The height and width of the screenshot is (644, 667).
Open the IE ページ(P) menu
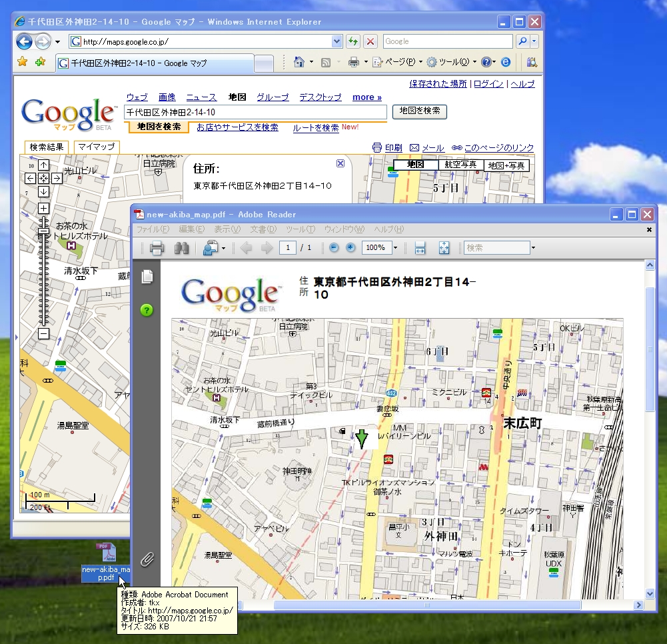coord(398,62)
